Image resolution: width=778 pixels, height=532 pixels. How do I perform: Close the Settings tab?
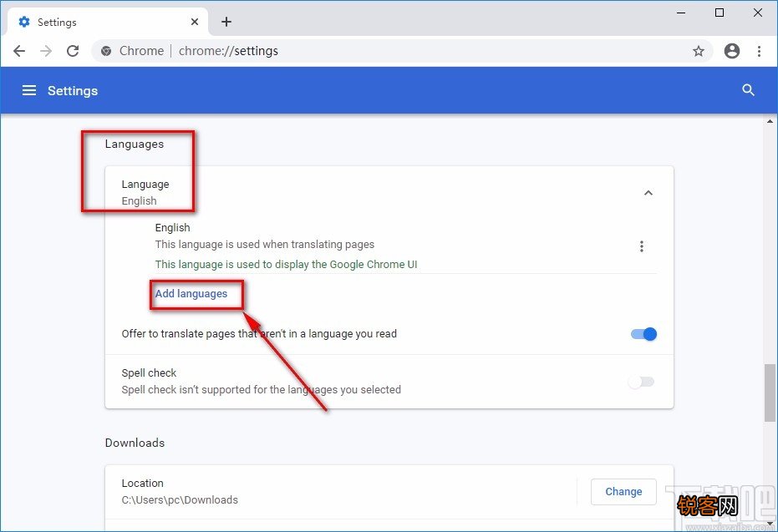(195, 22)
